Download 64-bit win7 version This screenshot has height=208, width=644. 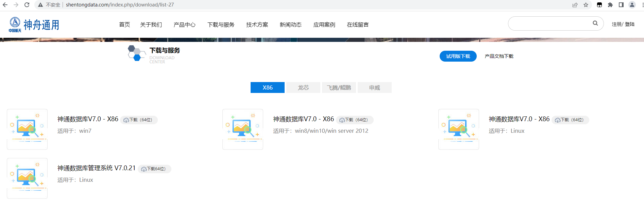pos(139,120)
